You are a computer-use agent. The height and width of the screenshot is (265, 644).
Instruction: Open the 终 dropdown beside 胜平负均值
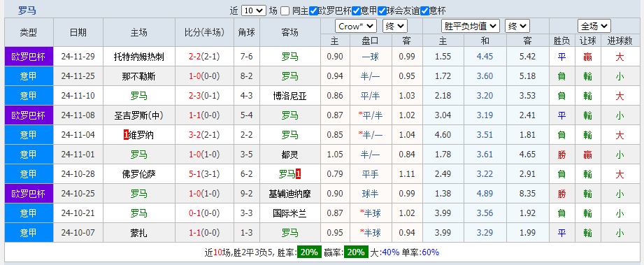pyautogui.click(x=517, y=27)
